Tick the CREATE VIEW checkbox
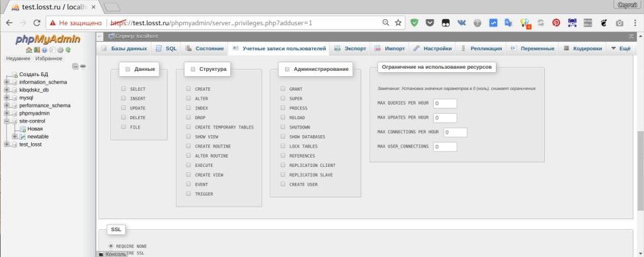The width and height of the screenshot is (644, 257). (x=188, y=174)
